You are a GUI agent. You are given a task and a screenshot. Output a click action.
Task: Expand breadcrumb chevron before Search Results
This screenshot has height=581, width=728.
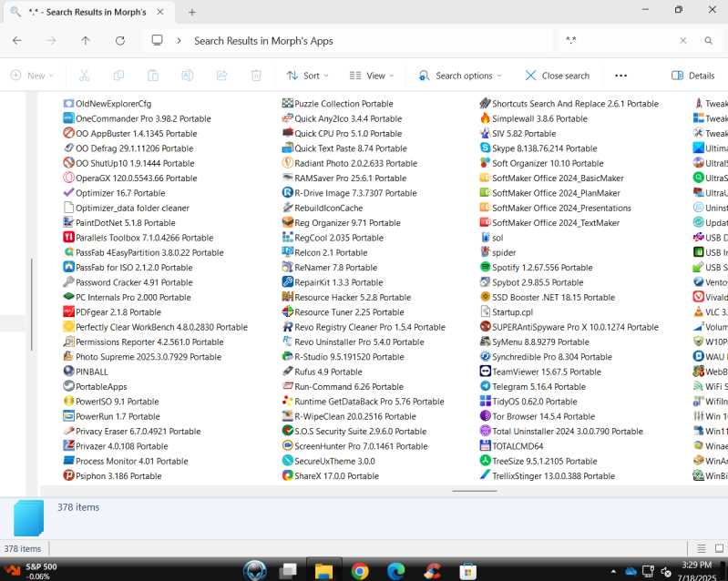[179, 41]
